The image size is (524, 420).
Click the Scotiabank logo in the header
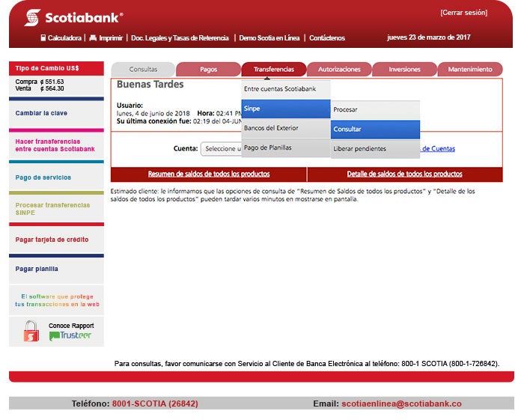(73, 17)
